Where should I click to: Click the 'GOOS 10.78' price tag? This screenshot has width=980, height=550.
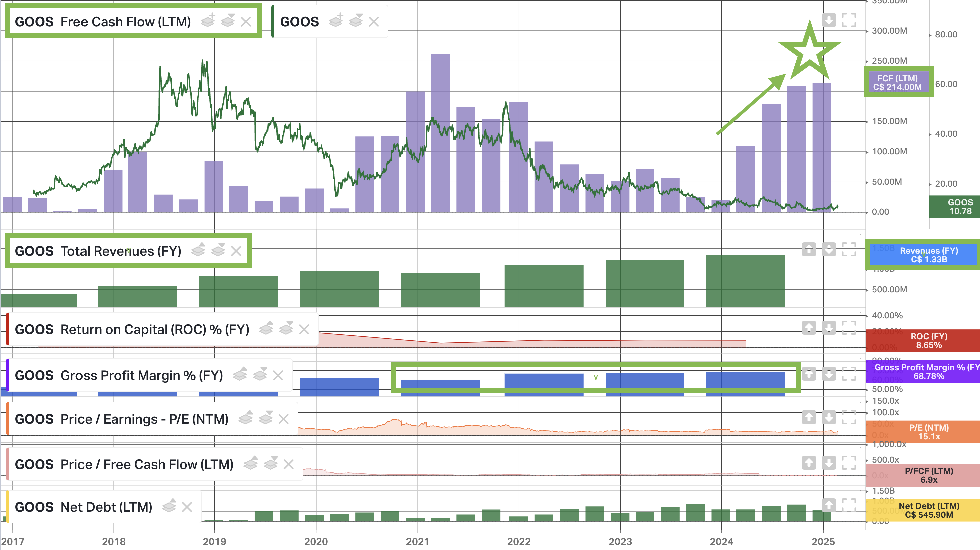tap(954, 206)
